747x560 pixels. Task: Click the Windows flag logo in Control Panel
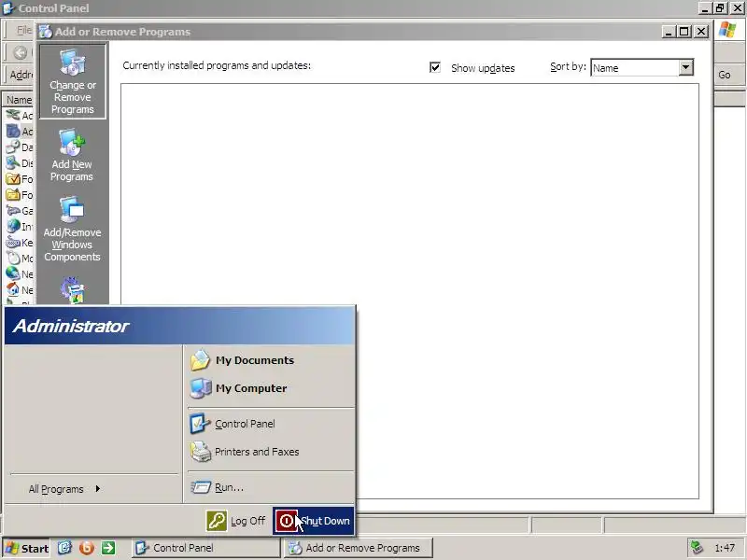727,30
